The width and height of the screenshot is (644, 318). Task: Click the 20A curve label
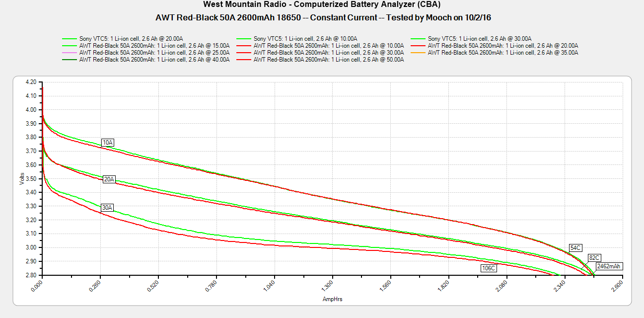click(x=109, y=179)
